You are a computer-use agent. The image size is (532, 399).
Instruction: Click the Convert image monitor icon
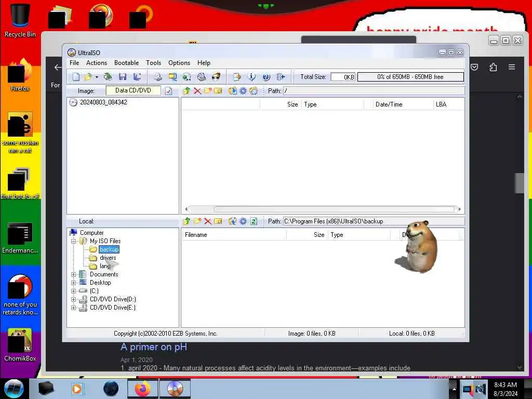172,77
